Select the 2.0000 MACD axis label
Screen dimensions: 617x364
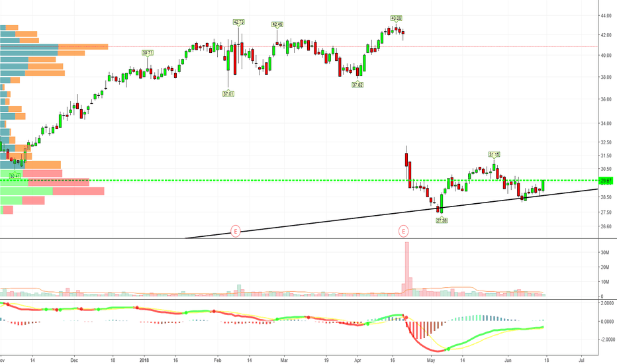606,303
